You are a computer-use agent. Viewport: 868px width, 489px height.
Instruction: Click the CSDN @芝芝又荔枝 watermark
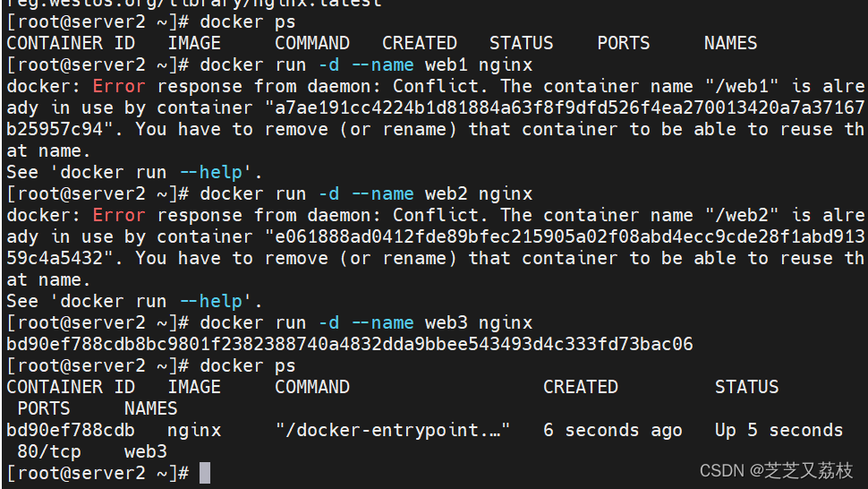(x=776, y=471)
